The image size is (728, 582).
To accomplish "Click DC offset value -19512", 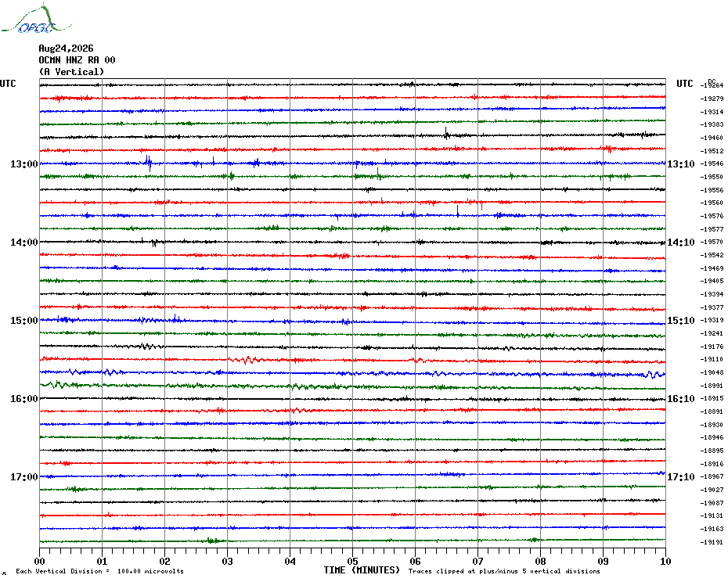I will coord(712,151).
